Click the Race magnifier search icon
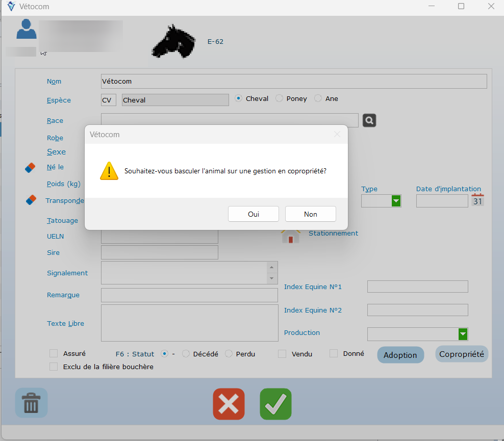504x441 pixels. 369,120
